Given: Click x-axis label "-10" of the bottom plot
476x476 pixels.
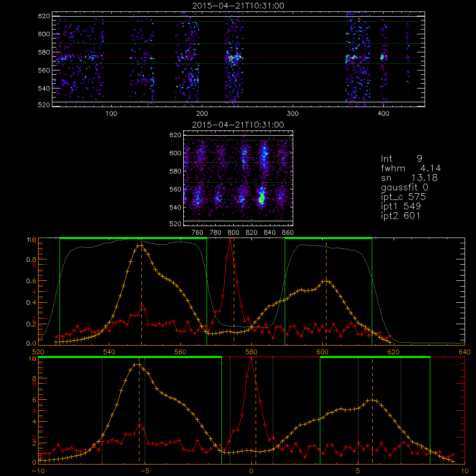Looking at the screenshot, I should pyautogui.click(x=38, y=471).
